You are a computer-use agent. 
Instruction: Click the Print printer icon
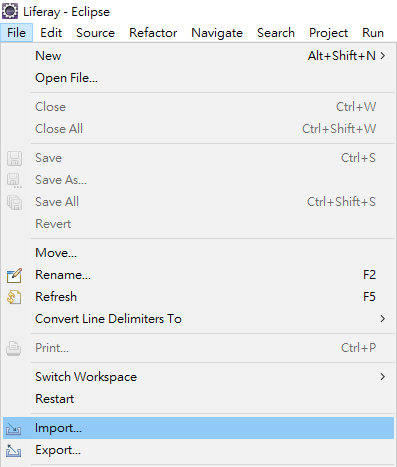pos(14,348)
